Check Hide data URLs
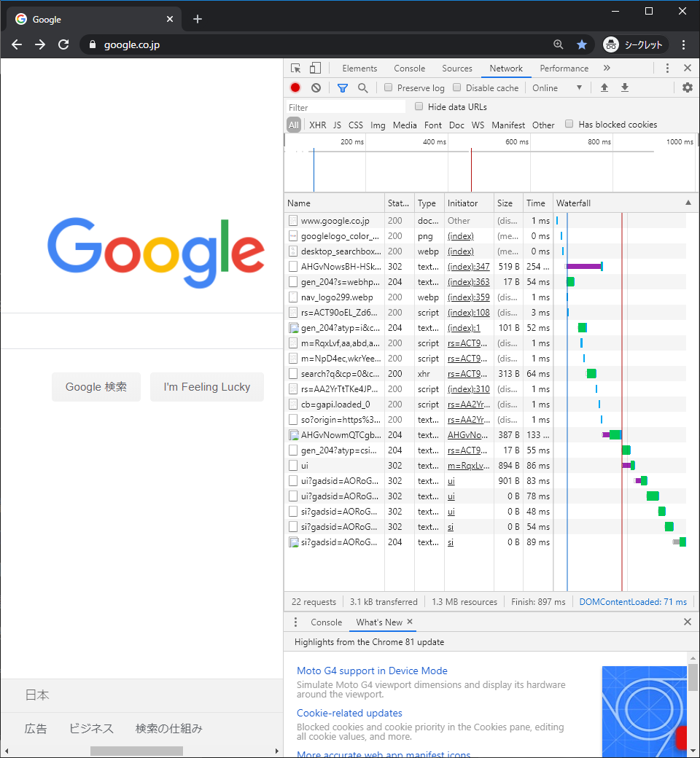This screenshot has width=700, height=758. (419, 106)
